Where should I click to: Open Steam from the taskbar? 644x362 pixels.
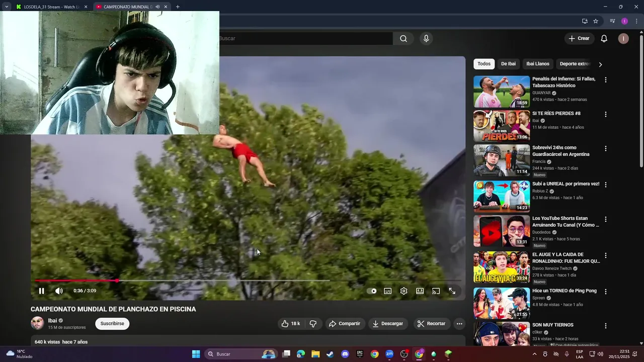pyautogui.click(x=330, y=354)
